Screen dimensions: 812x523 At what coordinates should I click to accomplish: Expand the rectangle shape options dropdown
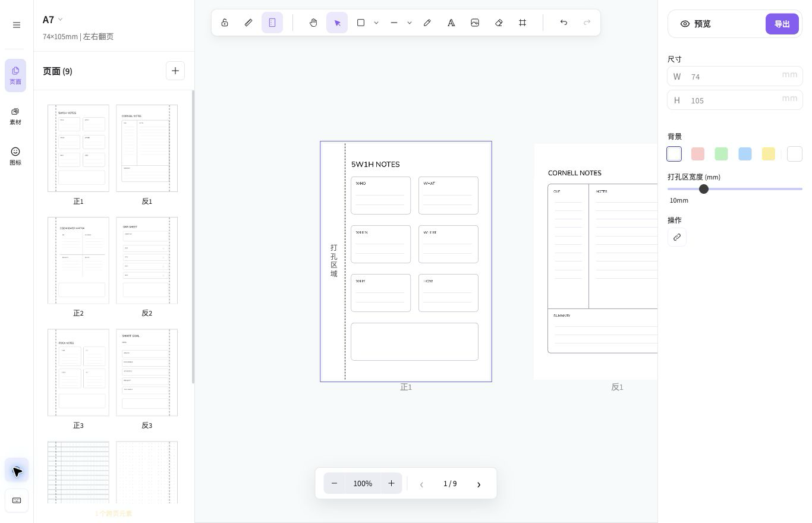pyautogui.click(x=376, y=23)
